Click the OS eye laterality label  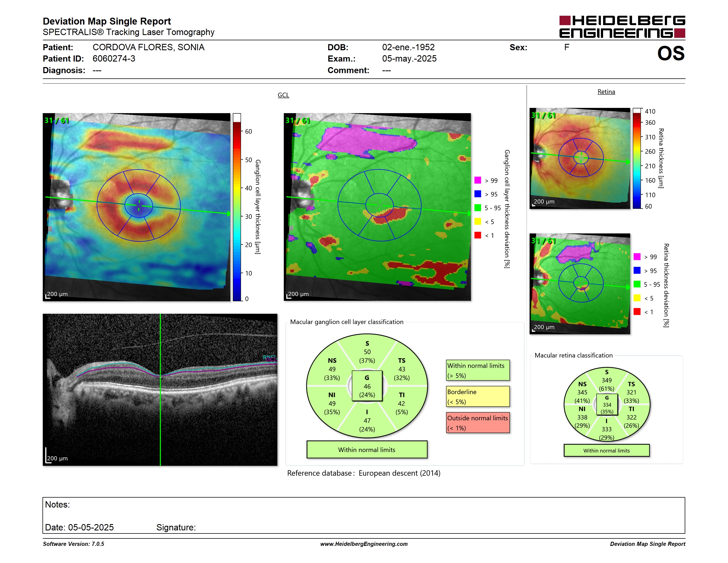point(671,53)
